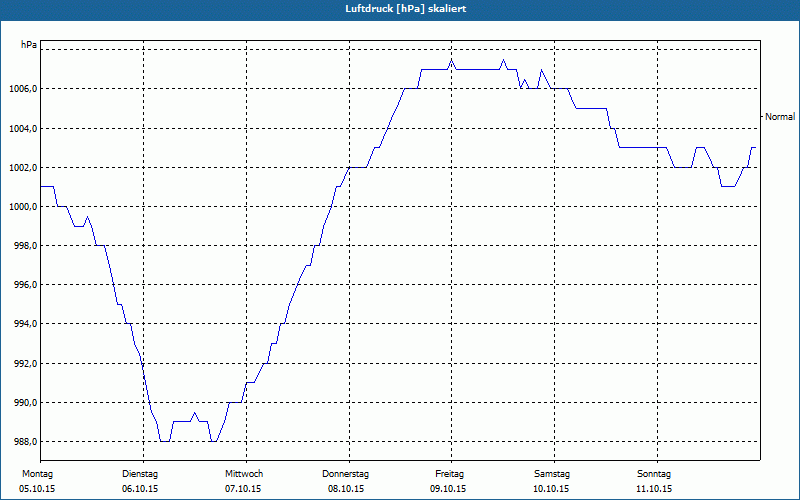Click the 'Mittwoch' day label

click(x=244, y=474)
